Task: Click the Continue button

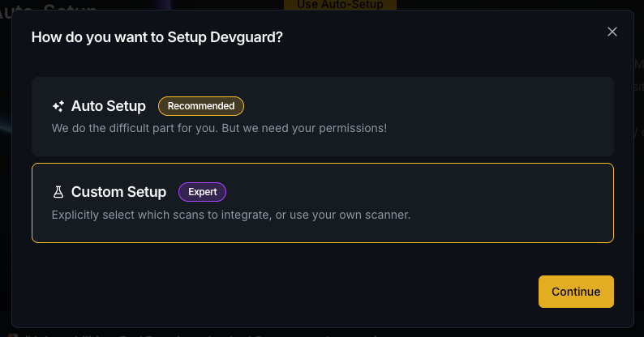Action: point(576,292)
